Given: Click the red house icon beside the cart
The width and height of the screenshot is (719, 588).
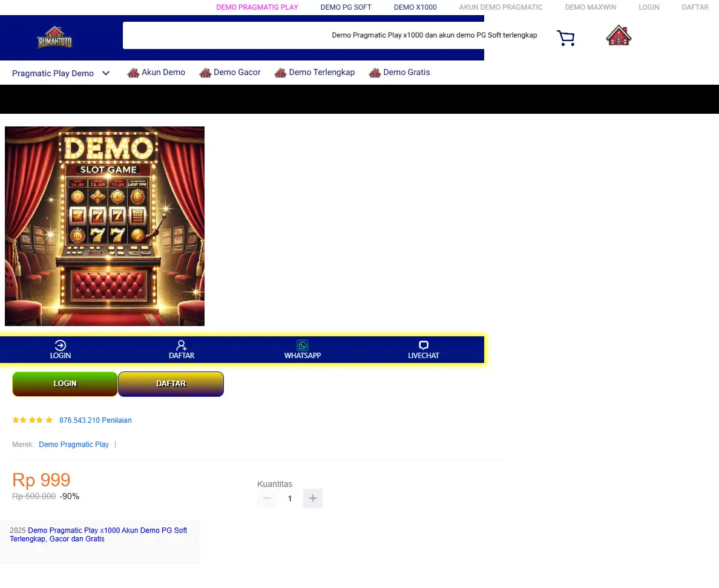Looking at the screenshot, I should point(619,35).
